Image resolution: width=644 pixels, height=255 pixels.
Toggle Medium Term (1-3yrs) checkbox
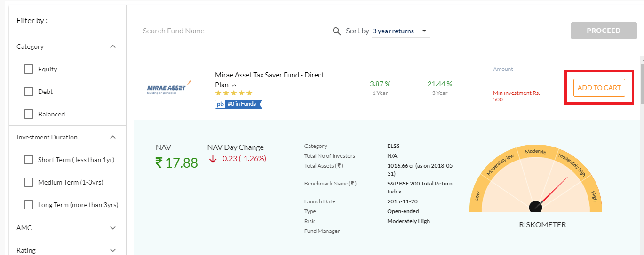point(29,182)
